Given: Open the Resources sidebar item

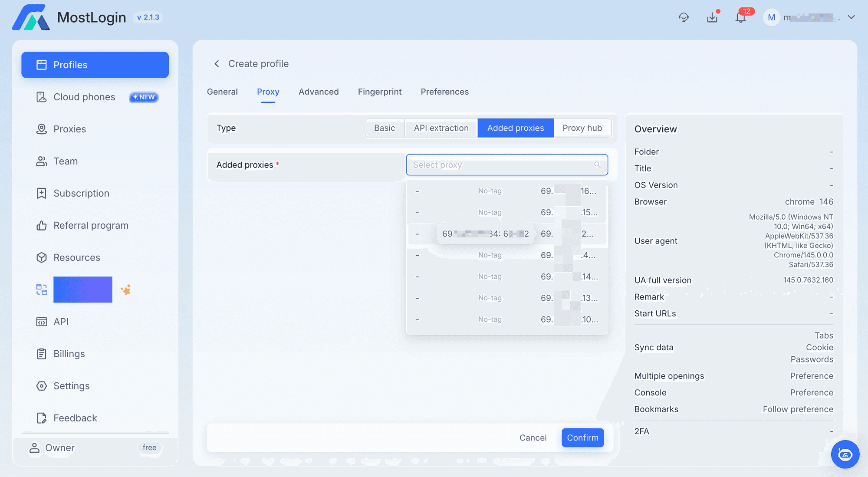Looking at the screenshot, I should [x=76, y=258].
